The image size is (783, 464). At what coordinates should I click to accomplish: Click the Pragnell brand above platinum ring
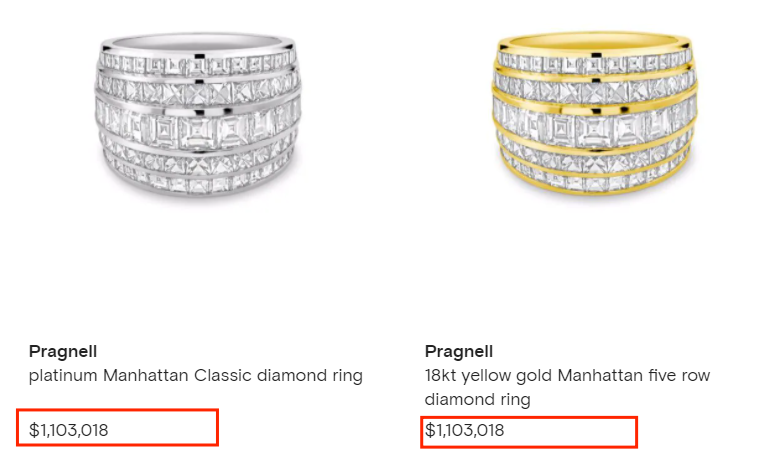point(62,352)
